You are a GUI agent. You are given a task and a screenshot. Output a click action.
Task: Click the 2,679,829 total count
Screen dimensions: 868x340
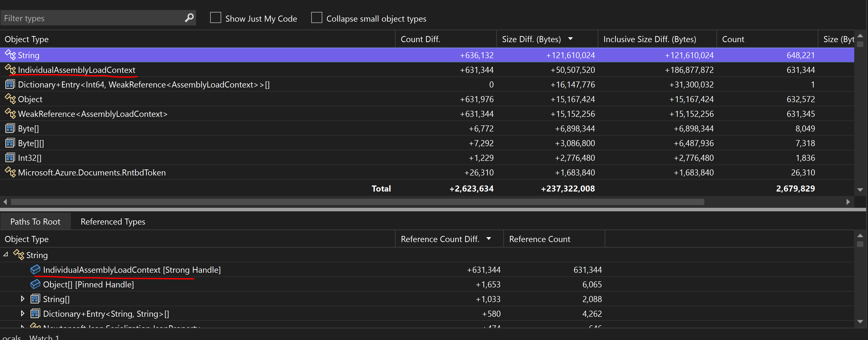[795, 189]
